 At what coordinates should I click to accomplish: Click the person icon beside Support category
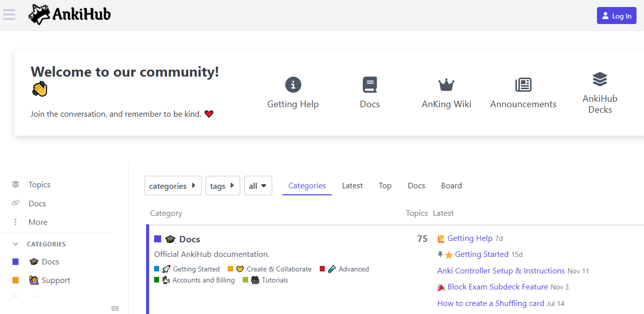point(34,280)
